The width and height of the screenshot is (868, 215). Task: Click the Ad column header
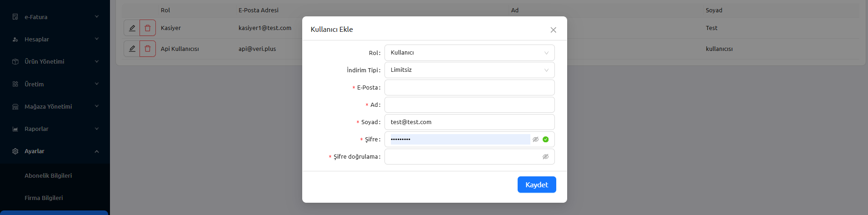[x=515, y=10]
